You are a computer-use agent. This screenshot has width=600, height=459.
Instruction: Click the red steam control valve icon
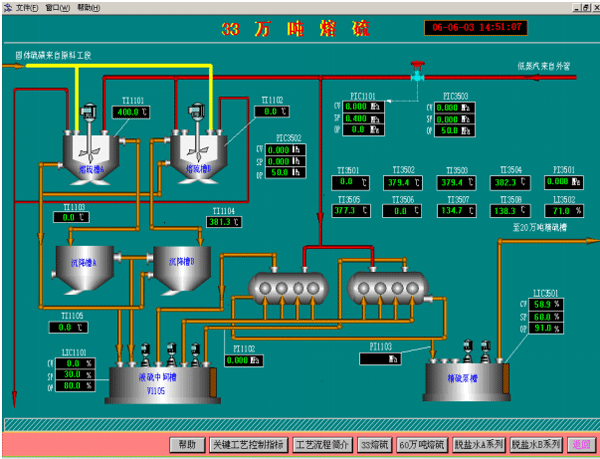coord(417,71)
